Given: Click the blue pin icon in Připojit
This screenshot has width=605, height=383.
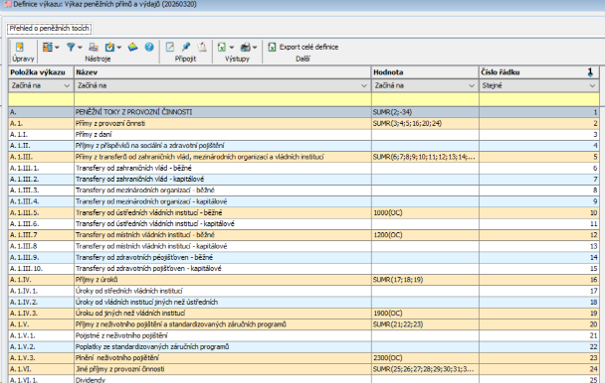Looking at the screenshot, I should click(x=186, y=47).
